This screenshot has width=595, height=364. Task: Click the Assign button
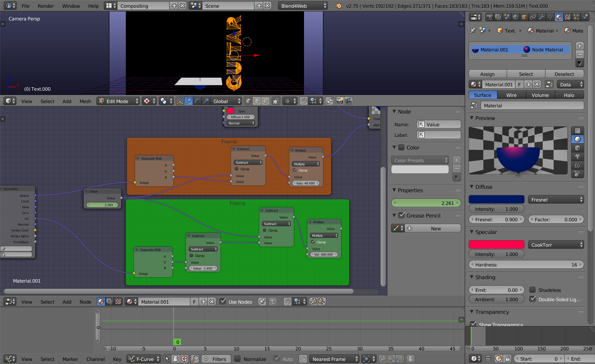pos(487,74)
